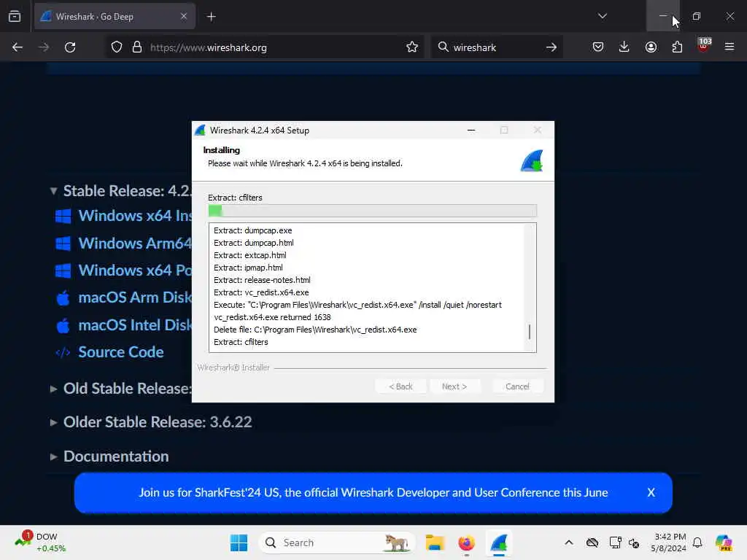Save page to Pocket
Viewport: 747px width, 560px height.
click(x=598, y=47)
